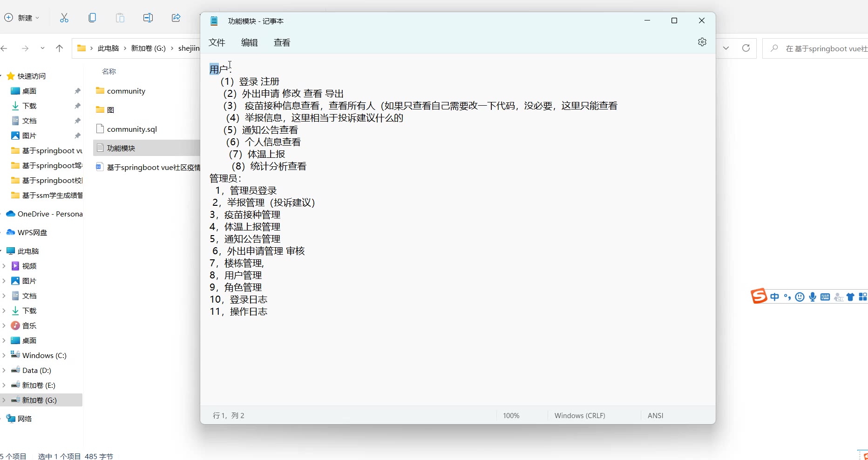Refresh the File Explorer folder view
The height and width of the screenshot is (460, 868).
pyautogui.click(x=746, y=48)
